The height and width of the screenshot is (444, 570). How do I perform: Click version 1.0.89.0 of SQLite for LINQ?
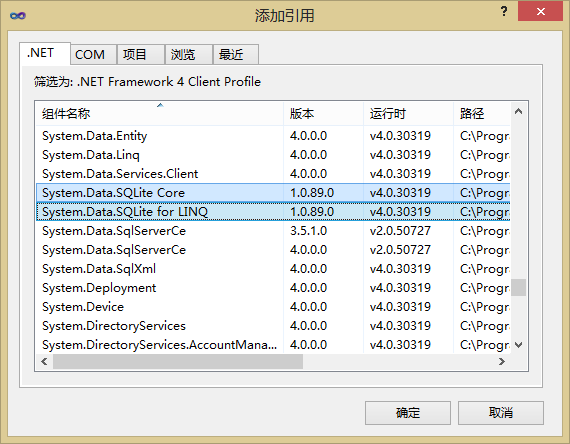[x=312, y=212]
